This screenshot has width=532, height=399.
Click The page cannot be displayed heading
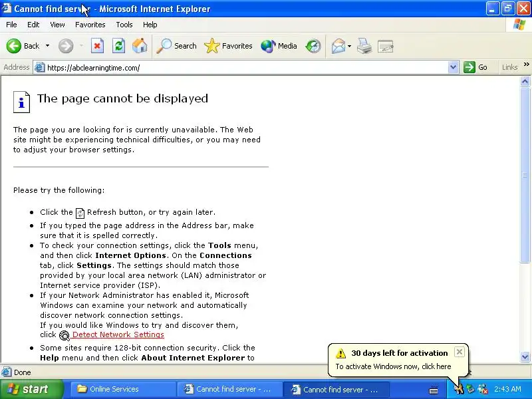pos(122,98)
